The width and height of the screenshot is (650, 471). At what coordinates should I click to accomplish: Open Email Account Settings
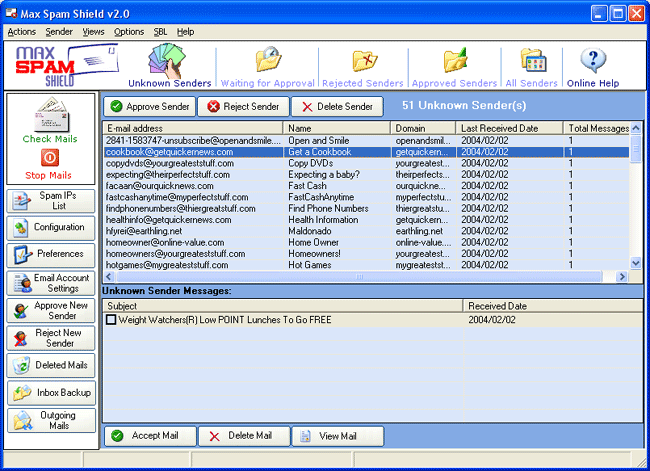(x=51, y=283)
